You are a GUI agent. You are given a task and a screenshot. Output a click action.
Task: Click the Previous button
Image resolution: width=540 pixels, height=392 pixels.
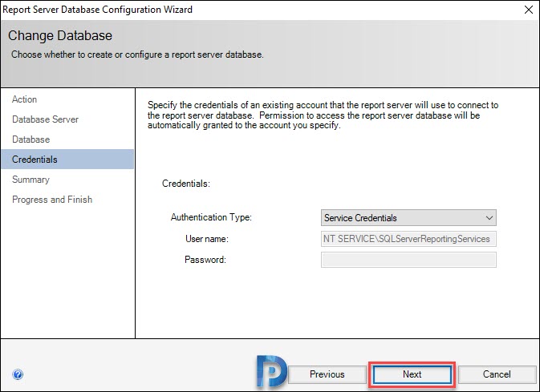pyautogui.click(x=327, y=374)
